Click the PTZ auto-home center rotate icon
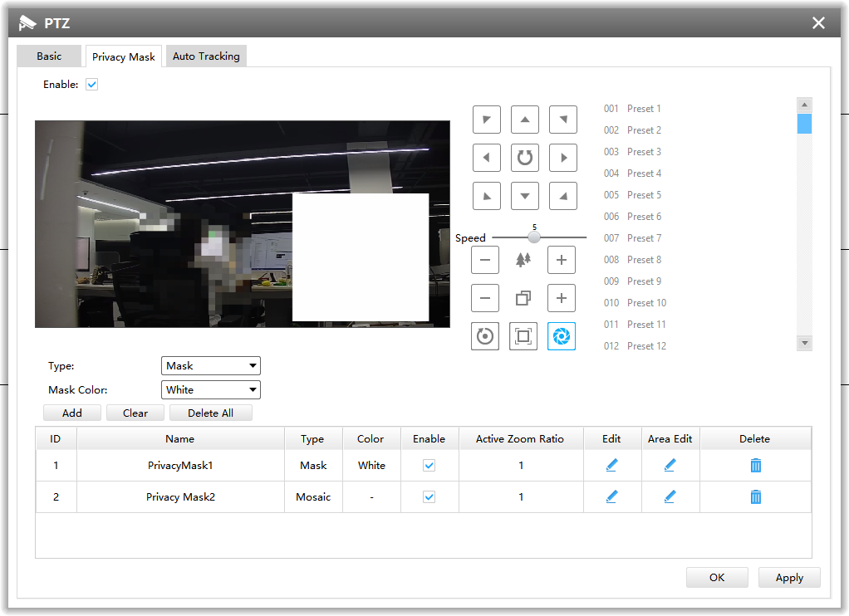The width and height of the screenshot is (849, 616). (x=524, y=157)
